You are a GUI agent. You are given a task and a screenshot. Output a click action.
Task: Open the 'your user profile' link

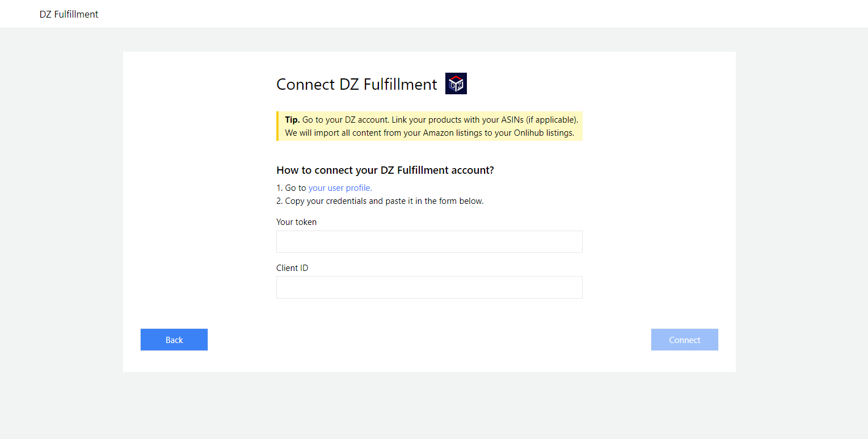pyautogui.click(x=340, y=187)
